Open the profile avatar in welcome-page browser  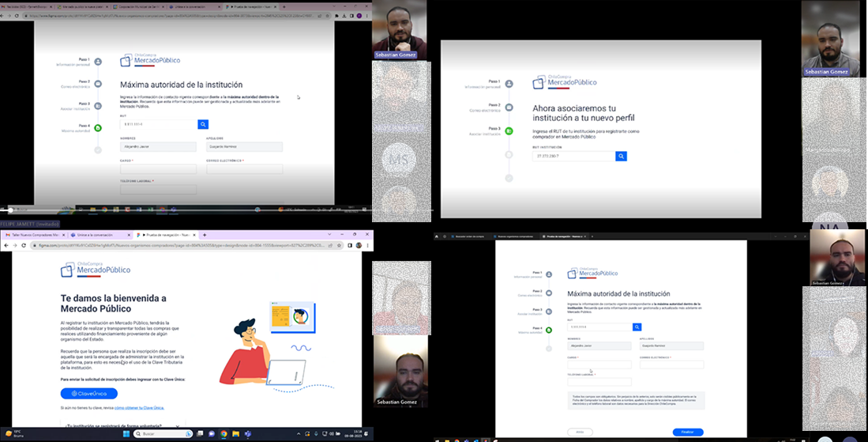[359, 245]
